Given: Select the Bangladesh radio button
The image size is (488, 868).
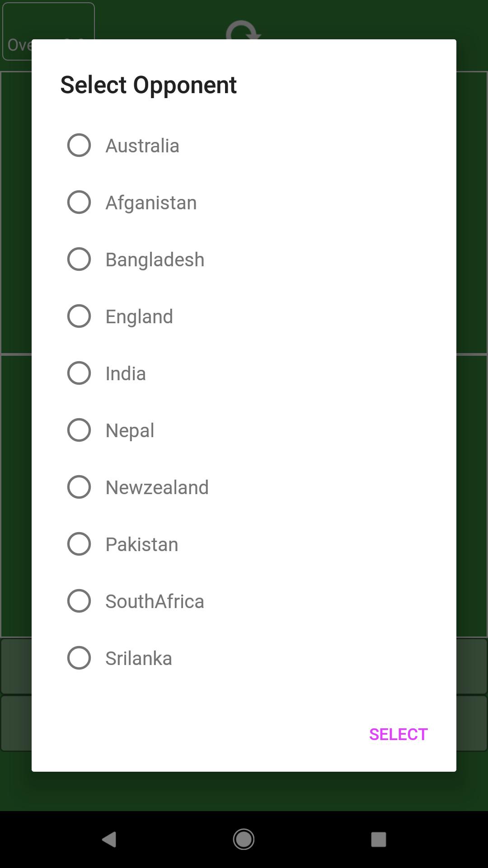Looking at the screenshot, I should (79, 259).
